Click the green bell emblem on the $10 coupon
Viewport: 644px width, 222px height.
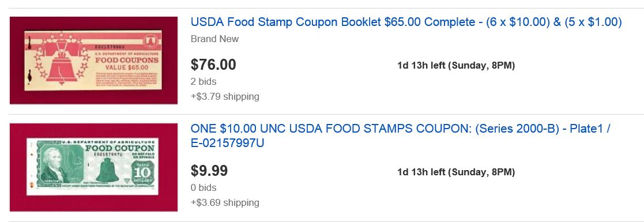pos(107,170)
